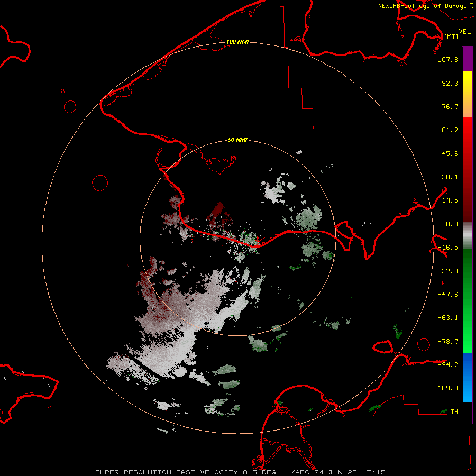Click the 107.8 velocity scale value

tap(448, 59)
